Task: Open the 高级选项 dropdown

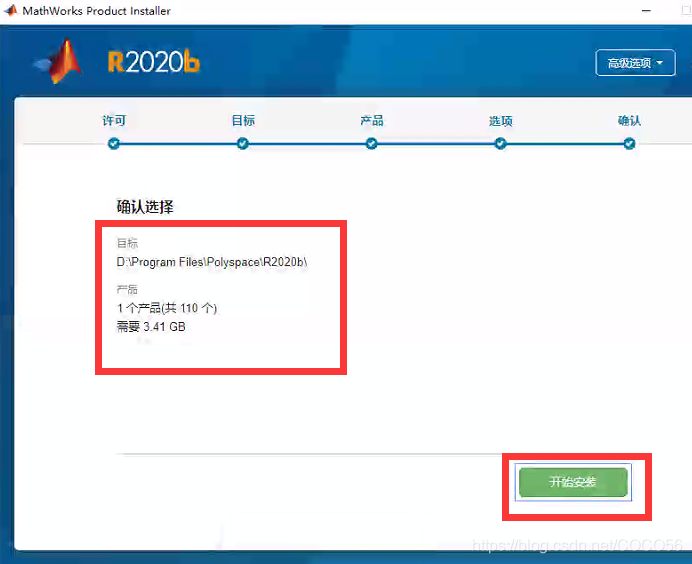Action: click(x=635, y=63)
